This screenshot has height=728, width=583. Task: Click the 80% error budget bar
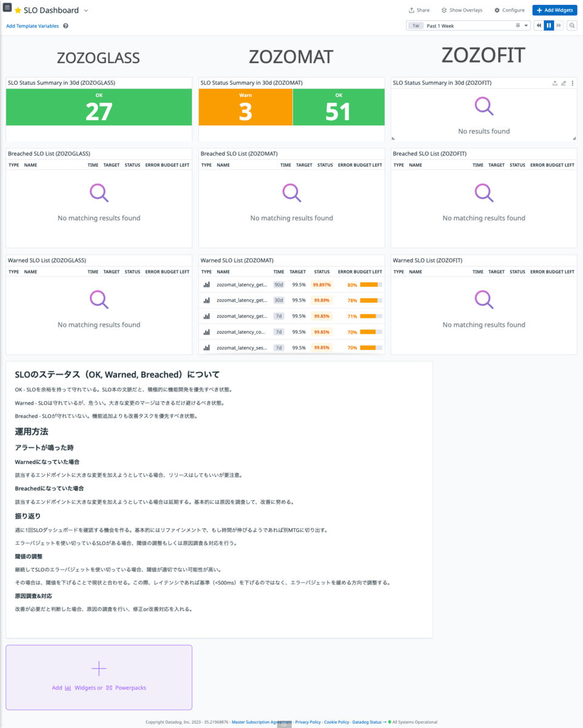(371, 285)
